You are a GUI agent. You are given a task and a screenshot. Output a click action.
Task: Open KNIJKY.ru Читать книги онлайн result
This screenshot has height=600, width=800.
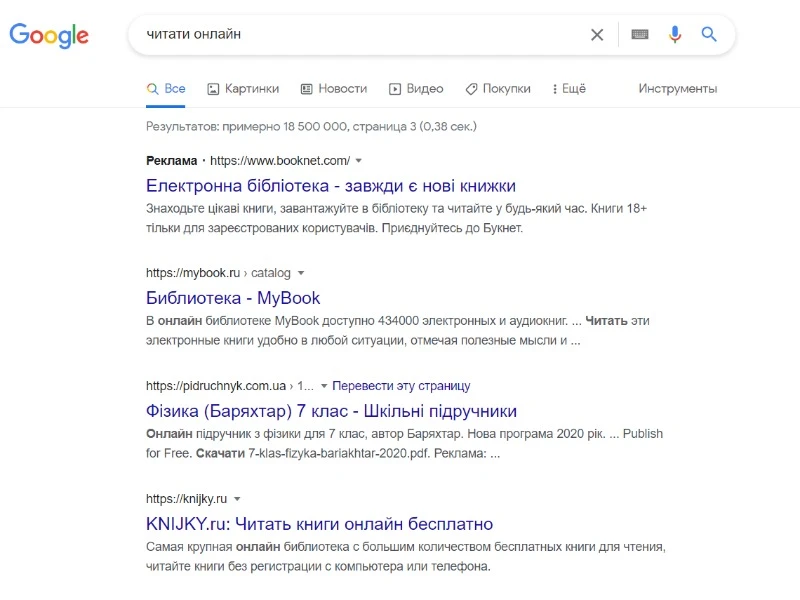coord(319,524)
